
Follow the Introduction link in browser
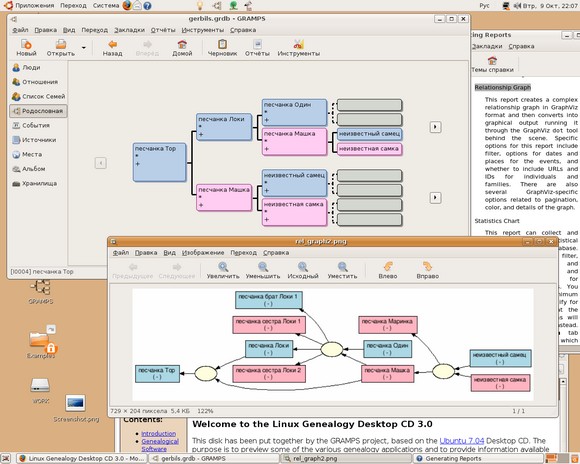[x=158, y=433]
